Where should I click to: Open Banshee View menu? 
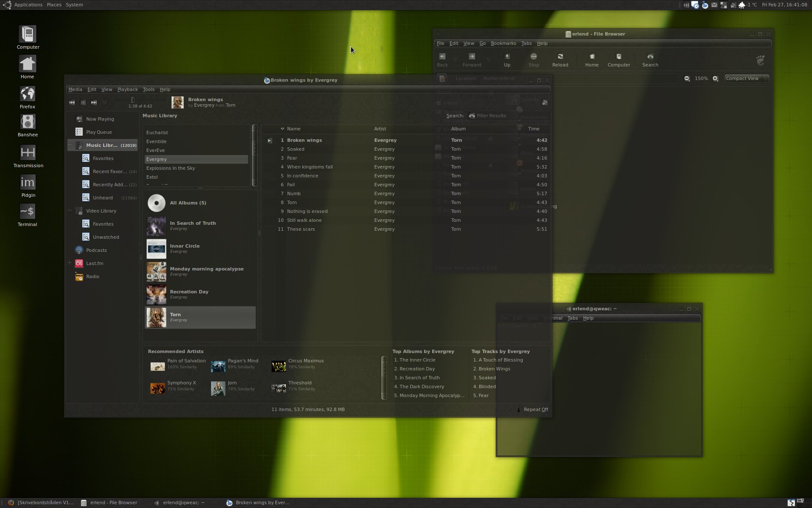[107, 89]
